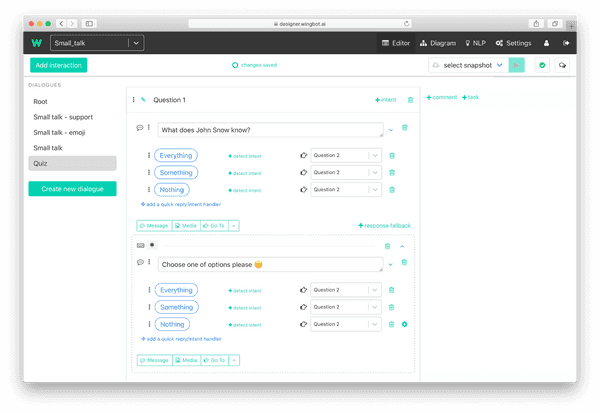Open the NLP tab
The height and width of the screenshot is (413, 600).
(475, 43)
